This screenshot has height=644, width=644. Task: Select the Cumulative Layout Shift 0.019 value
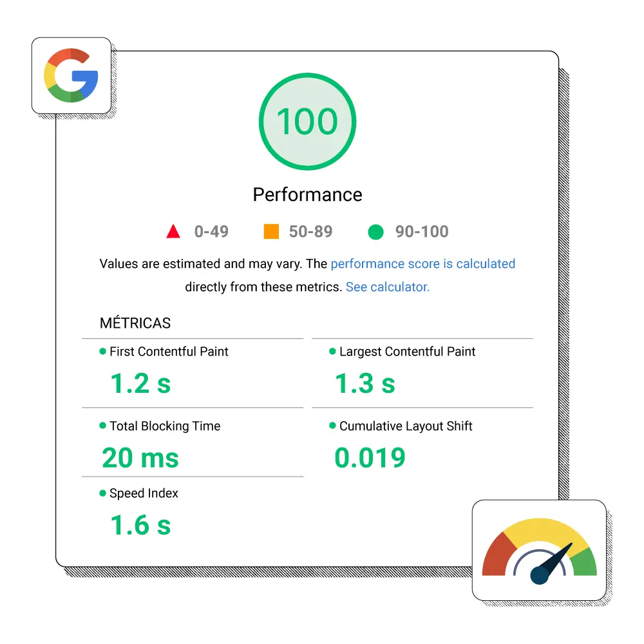[370, 458]
